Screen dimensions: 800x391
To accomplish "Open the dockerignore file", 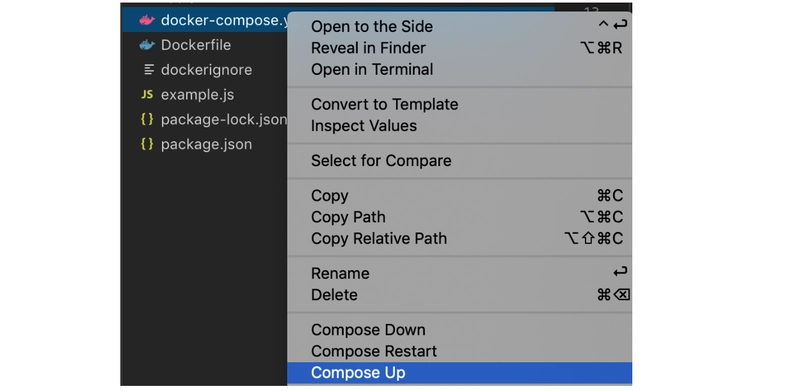I will 204,69.
